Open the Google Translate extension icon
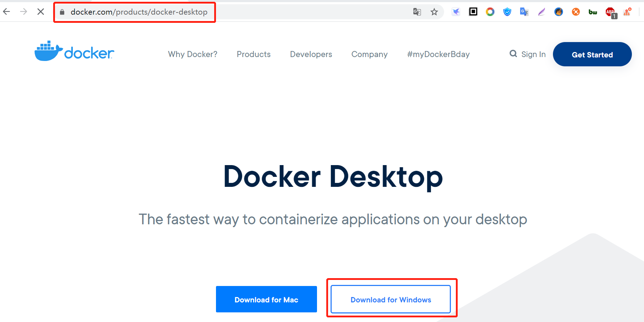Viewport: 644px width, 322px height. click(x=524, y=12)
